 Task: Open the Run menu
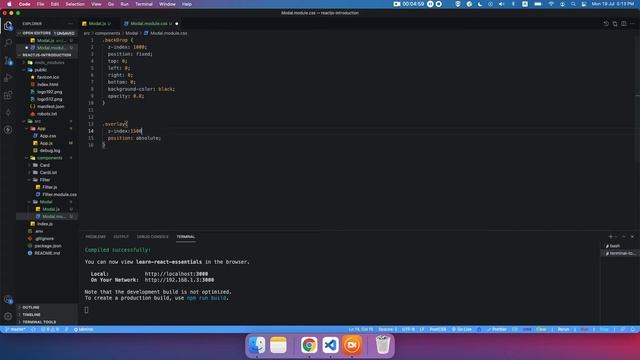[x=124, y=4]
